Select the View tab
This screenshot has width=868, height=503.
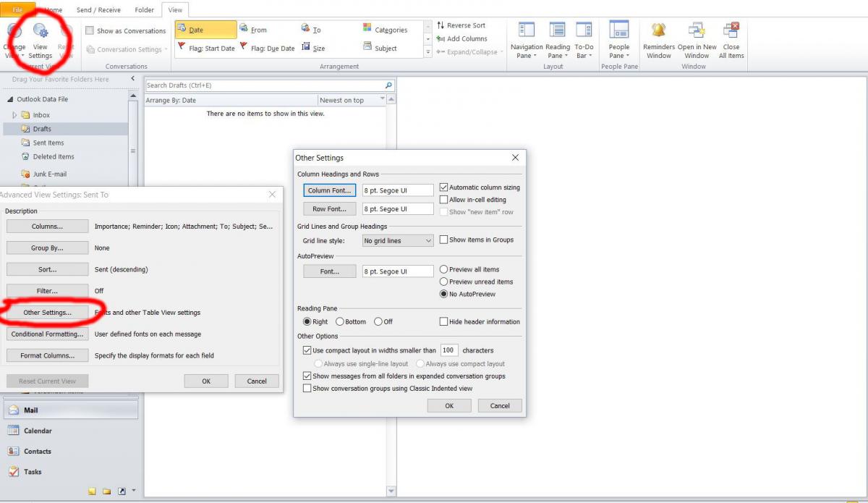point(175,10)
